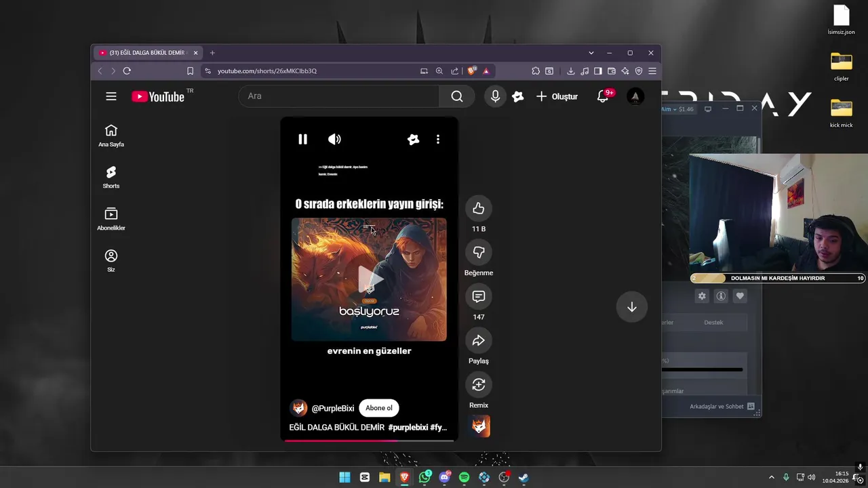
Task: Close the EĞİL DALGA BÜKÜL DEMİR tab
Action: coord(195,53)
